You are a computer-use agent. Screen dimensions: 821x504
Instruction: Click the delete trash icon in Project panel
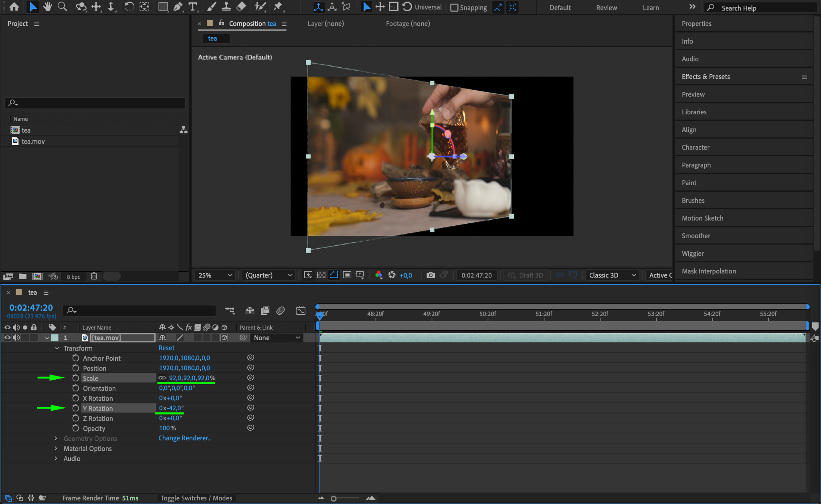[x=94, y=276]
